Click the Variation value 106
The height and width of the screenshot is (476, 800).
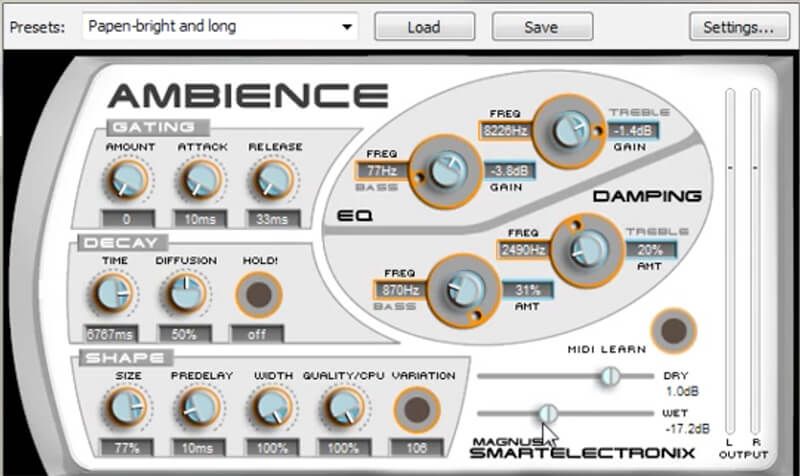click(x=417, y=448)
